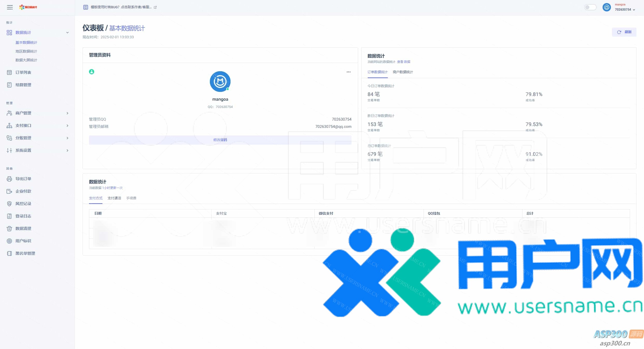Switch to the 支付通道 tab
Viewport: 644px width, 349px height.
(114, 198)
